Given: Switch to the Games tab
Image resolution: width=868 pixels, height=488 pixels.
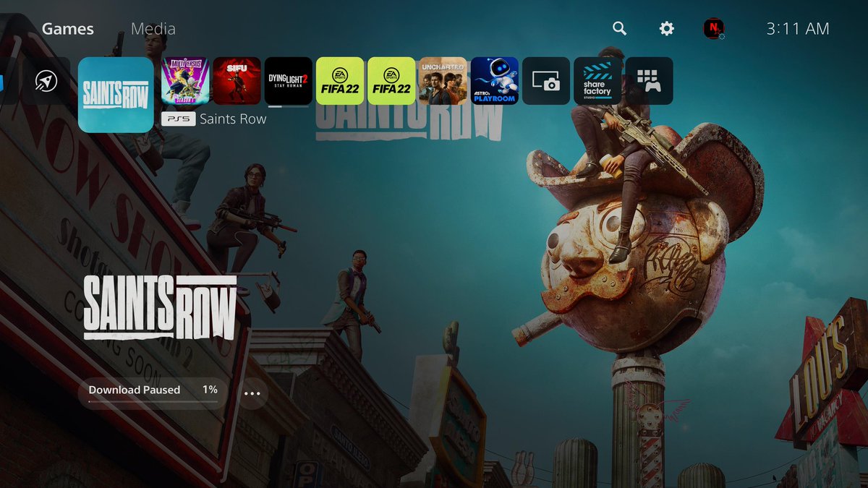Looking at the screenshot, I should [x=67, y=29].
